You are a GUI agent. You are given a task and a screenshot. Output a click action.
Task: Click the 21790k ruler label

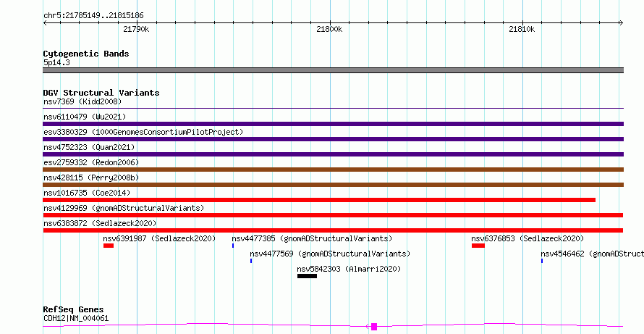pyautogui.click(x=136, y=29)
